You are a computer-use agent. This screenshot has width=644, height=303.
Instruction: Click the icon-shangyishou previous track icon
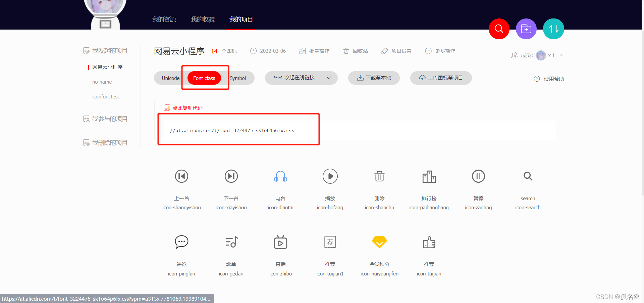(x=181, y=176)
